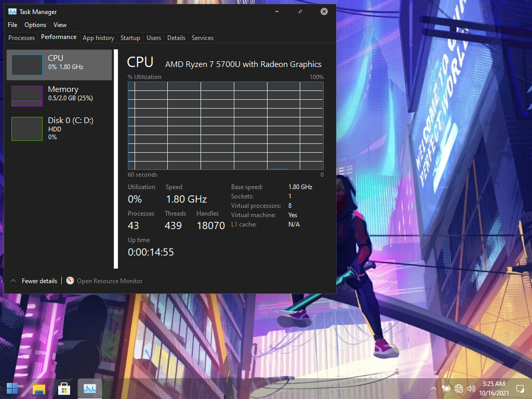The height and width of the screenshot is (399, 532).
Task: Open Resource Monitor link
Action: (x=110, y=281)
